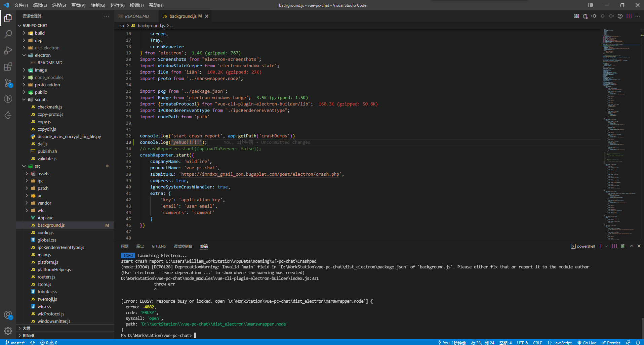Select background.js in the breadcrumb bar
Viewport: 644px width, 345px height.
[151, 26]
